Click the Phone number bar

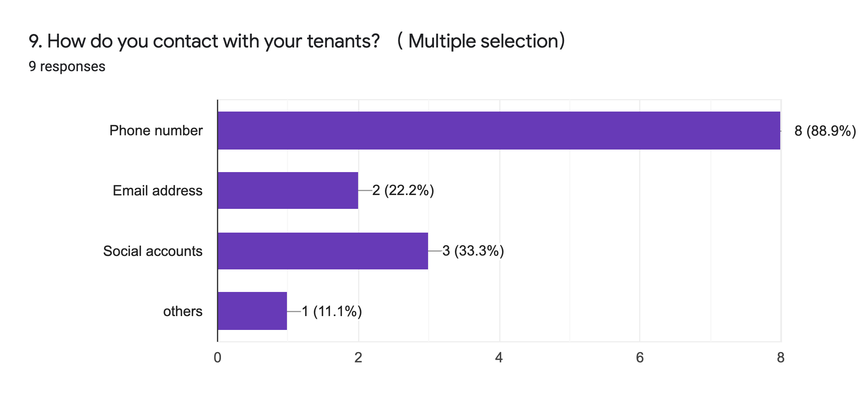(499, 131)
